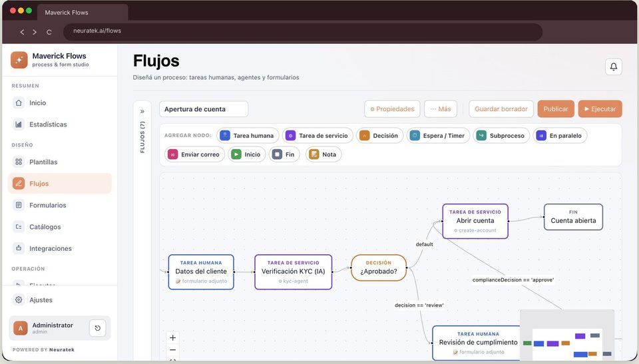
Task: Add a Tarea humana node
Action: pyautogui.click(x=248, y=135)
